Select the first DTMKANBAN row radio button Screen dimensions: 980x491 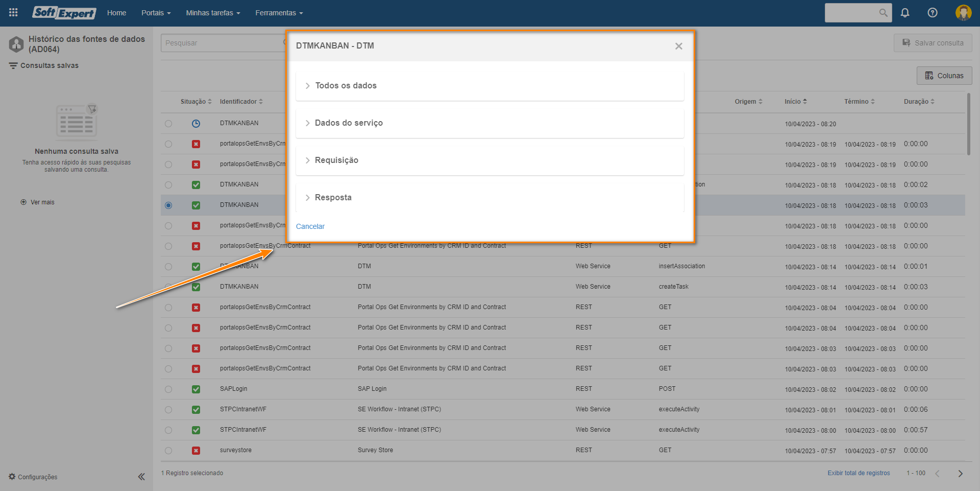[168, 124]
